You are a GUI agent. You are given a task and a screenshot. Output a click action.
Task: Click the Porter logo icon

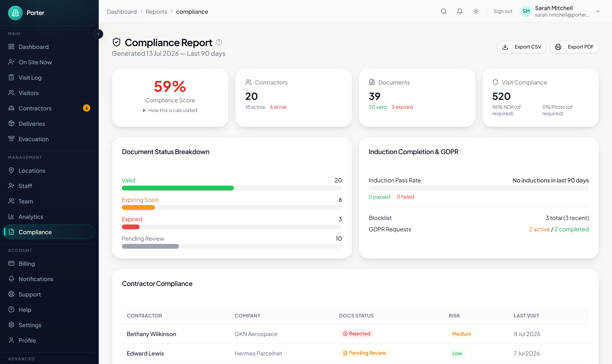point(15,13)
